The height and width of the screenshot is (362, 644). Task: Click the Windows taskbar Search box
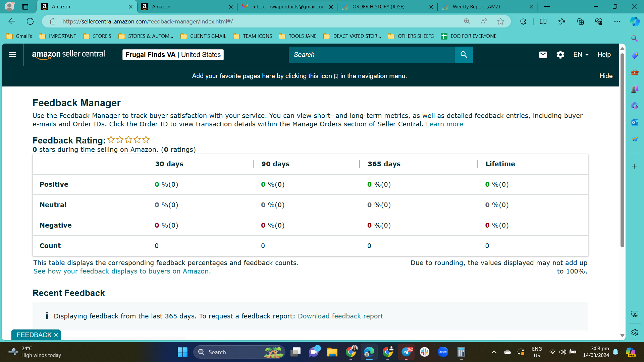(239, 352)
